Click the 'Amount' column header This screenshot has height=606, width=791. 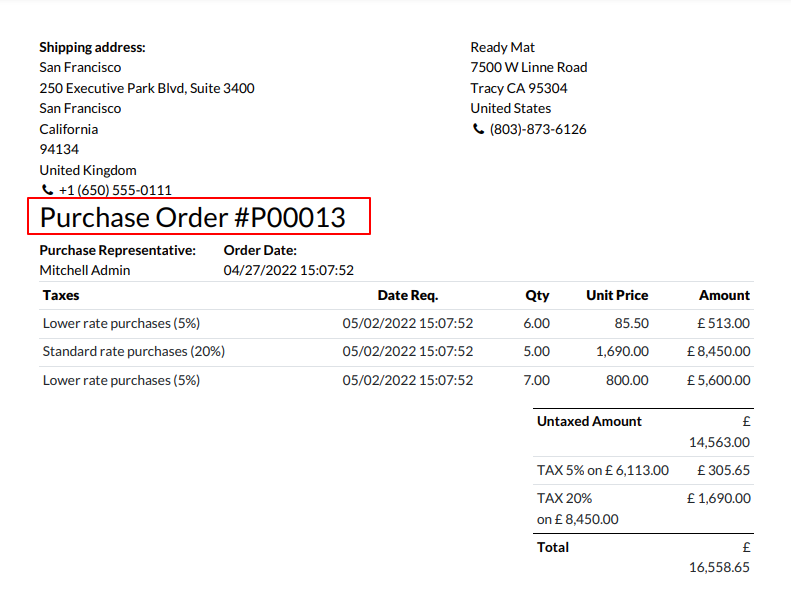(x=724, y=295)
